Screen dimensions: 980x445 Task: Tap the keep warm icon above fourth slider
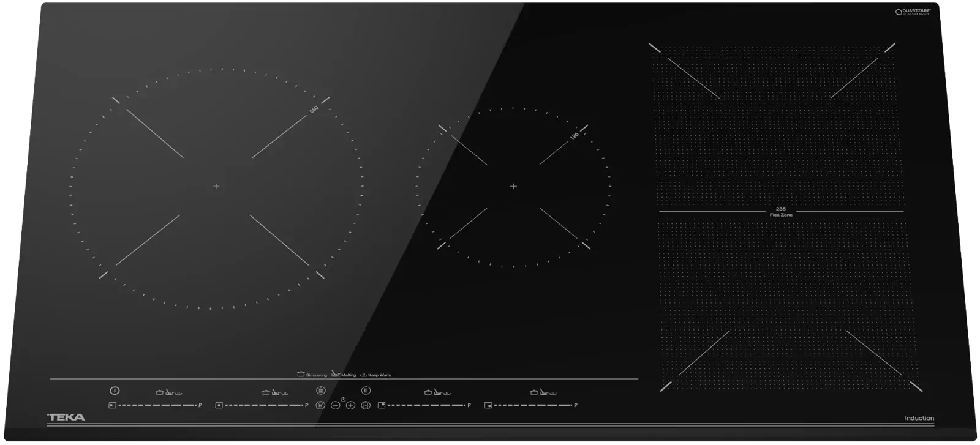tap(552, 393)
